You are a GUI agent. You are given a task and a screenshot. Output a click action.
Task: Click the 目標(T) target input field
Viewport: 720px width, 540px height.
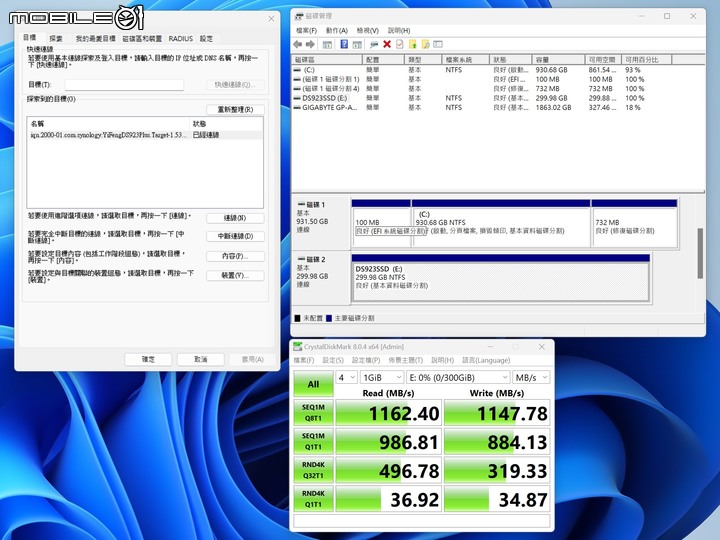pyautogui.click(x=124, y=84)
